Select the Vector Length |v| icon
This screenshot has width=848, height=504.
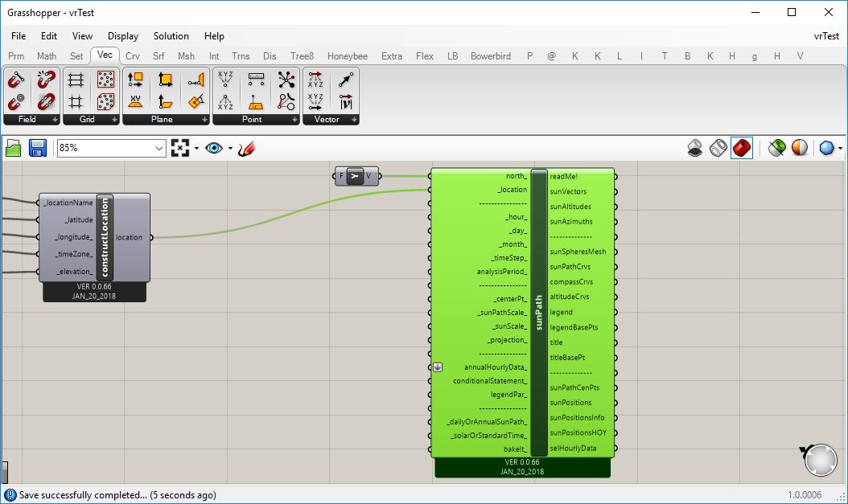coord(346,101)
